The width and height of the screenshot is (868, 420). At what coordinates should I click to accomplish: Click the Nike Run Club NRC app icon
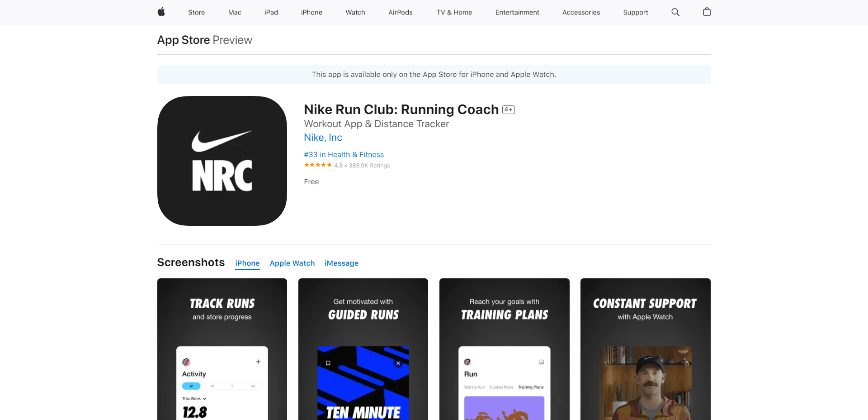(x=222, y=161)
